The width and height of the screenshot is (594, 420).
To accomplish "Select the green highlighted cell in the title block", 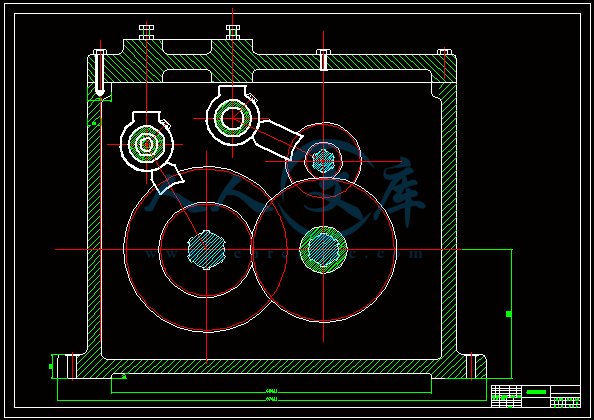I will click(x=536, y=392).
